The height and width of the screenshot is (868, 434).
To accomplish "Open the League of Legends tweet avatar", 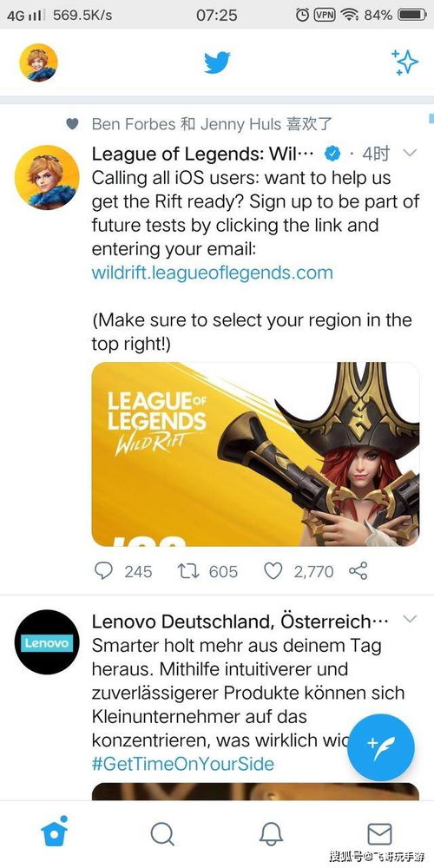I will [47, 177].
